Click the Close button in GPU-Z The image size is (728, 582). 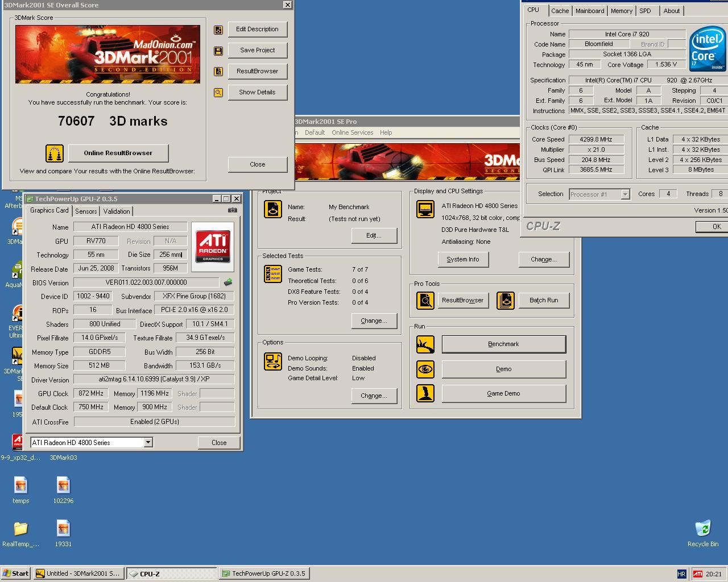click(x=219, y=443)
